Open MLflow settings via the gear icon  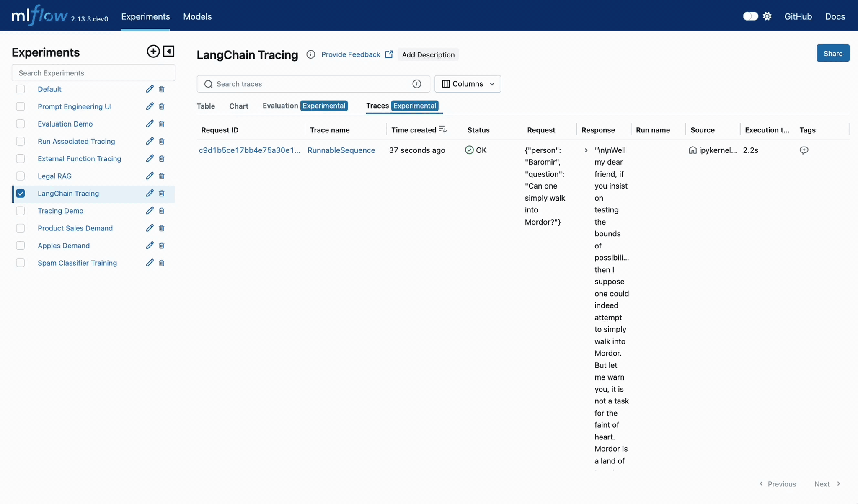(x=768, y=16)
